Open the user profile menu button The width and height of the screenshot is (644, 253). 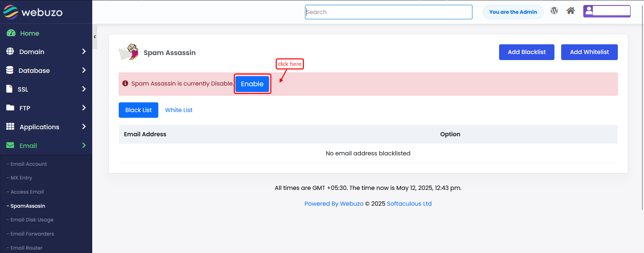click(x=607, y=11)
